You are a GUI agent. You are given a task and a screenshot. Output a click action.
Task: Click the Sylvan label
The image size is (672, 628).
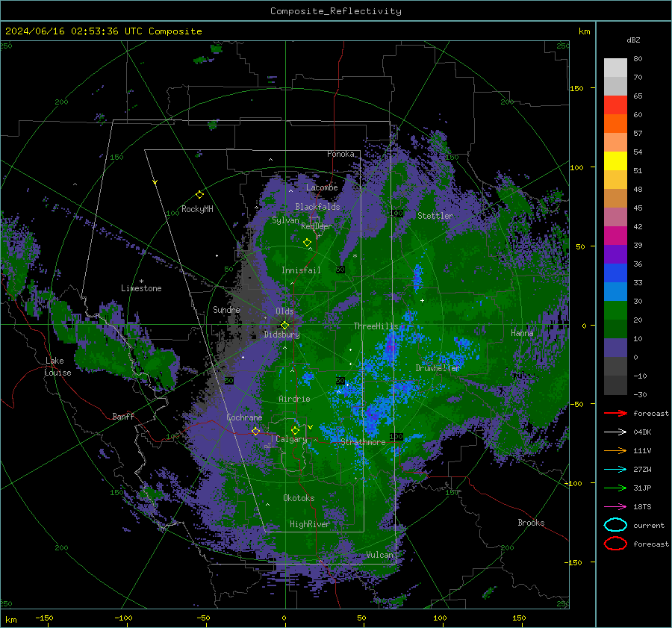tap(285, 221)
